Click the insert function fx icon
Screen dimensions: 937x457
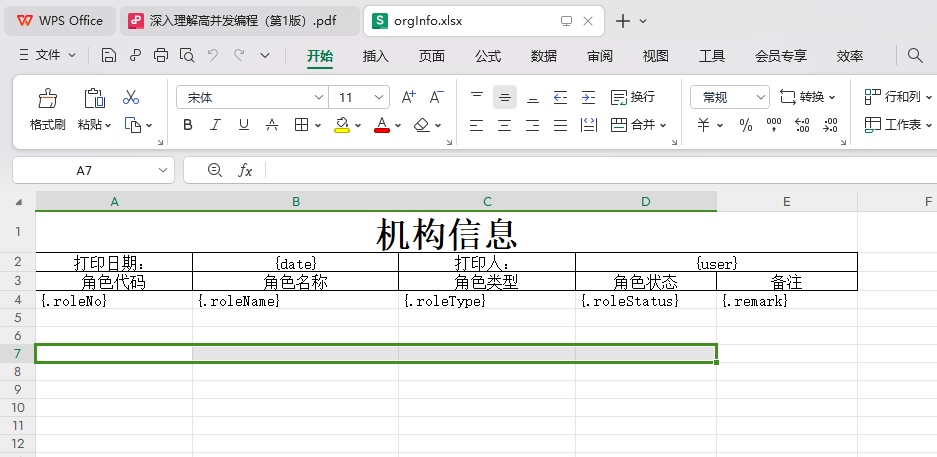(245, 171)
